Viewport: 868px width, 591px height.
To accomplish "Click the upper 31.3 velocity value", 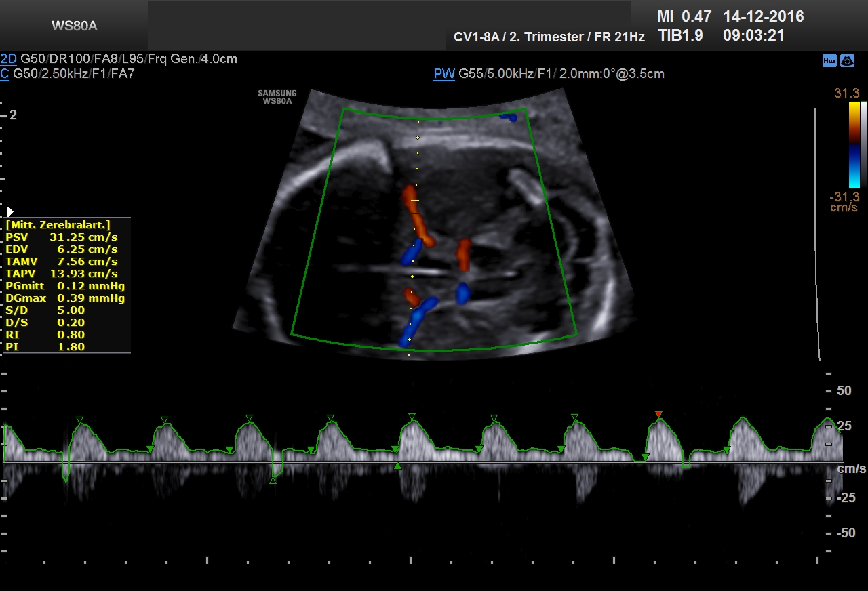I will point(846,94).
